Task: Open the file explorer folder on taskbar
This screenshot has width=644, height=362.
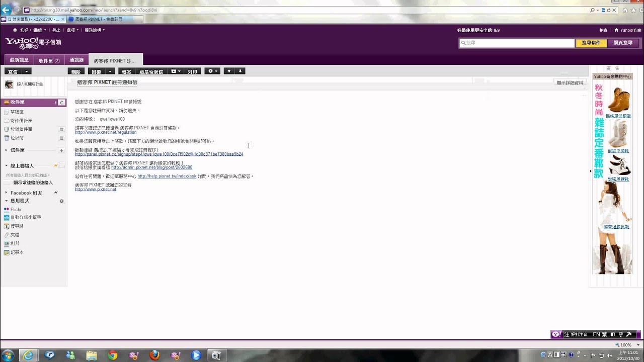Action: point(92,355)
